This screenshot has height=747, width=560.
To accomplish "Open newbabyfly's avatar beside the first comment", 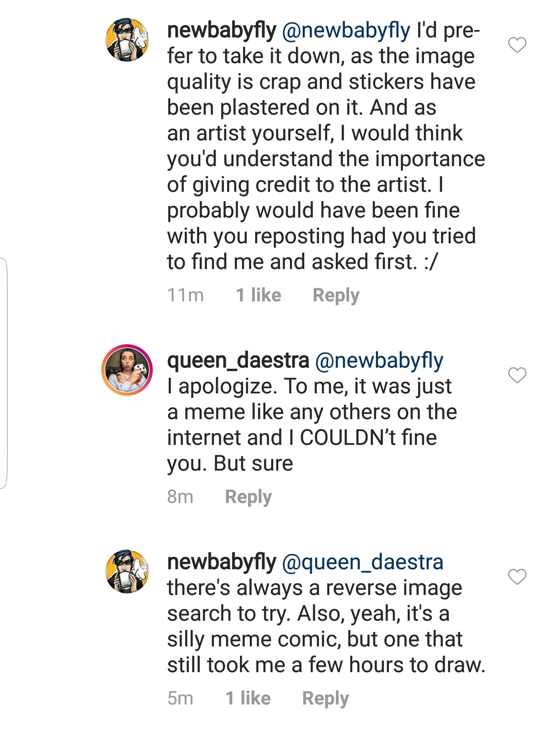I will point(127,40).
